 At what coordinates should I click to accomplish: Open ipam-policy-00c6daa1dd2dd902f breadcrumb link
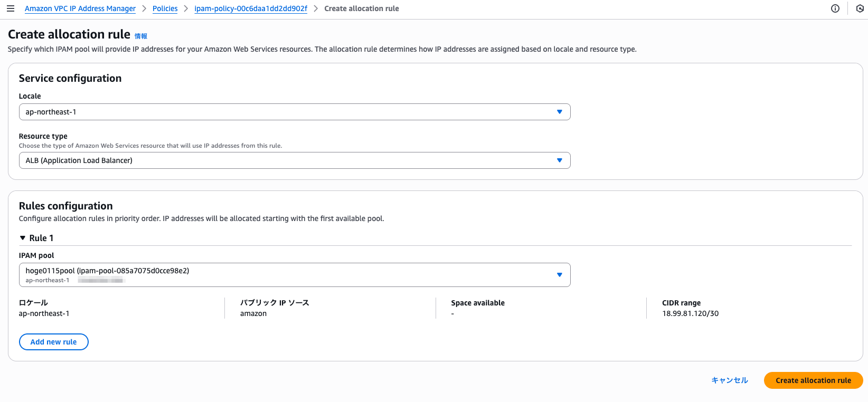251,8
